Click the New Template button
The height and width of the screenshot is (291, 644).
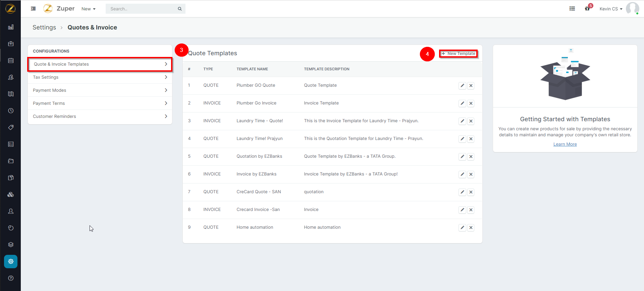459,54
